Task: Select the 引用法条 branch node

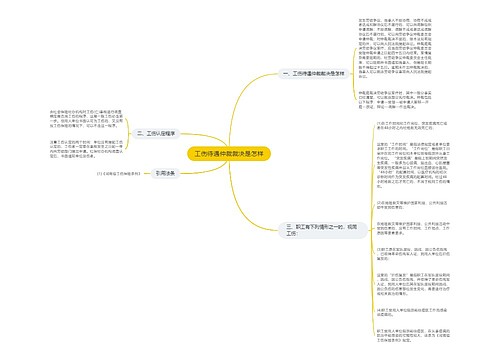Action: (x=165, y=173)
